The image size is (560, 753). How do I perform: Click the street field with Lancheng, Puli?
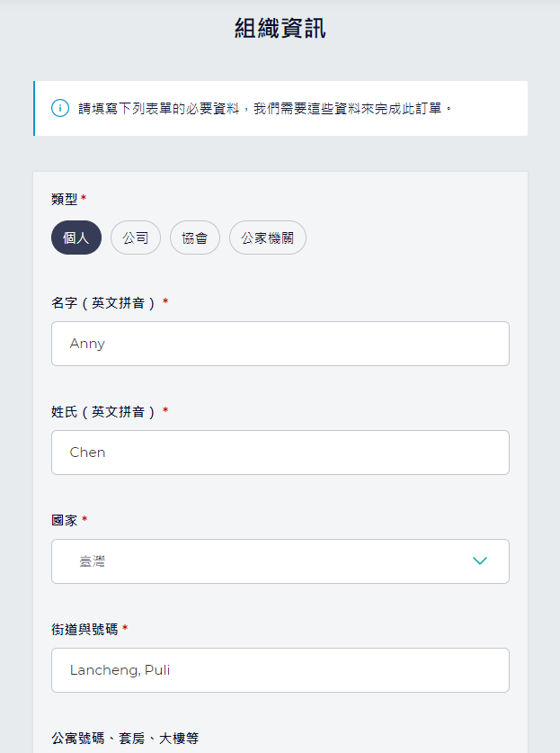coord(280,670)
